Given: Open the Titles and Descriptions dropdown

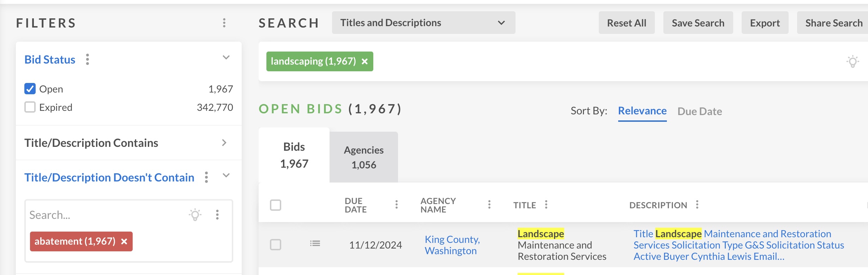Looking at the screenshot, I should 423,23.
